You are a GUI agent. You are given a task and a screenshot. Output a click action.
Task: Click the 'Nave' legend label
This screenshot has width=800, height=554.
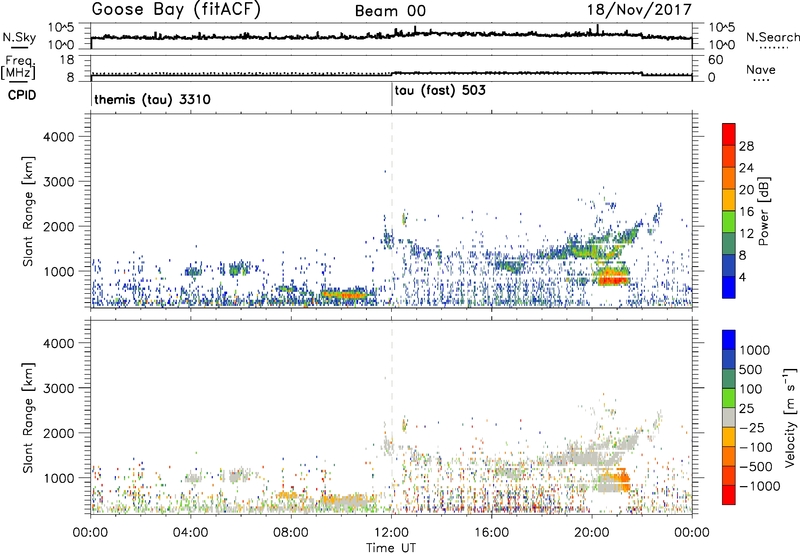(761, 70)
